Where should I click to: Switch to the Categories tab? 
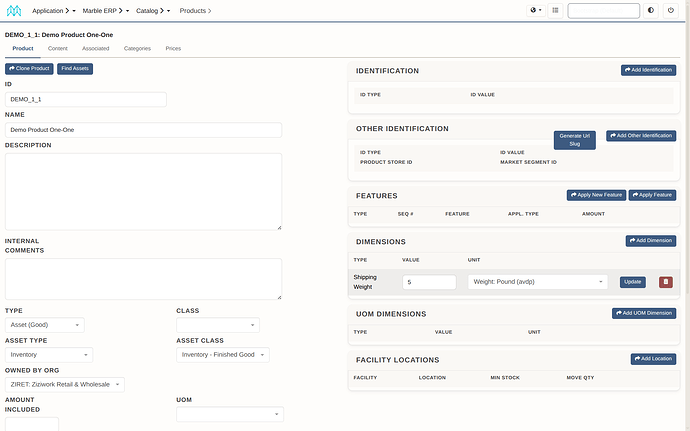point(137,48)
